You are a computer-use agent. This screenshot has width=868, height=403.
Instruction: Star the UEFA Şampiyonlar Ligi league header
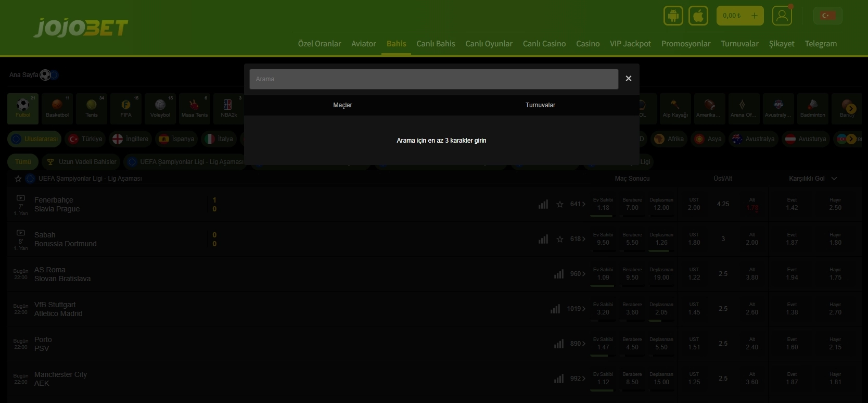pos(18,179)
